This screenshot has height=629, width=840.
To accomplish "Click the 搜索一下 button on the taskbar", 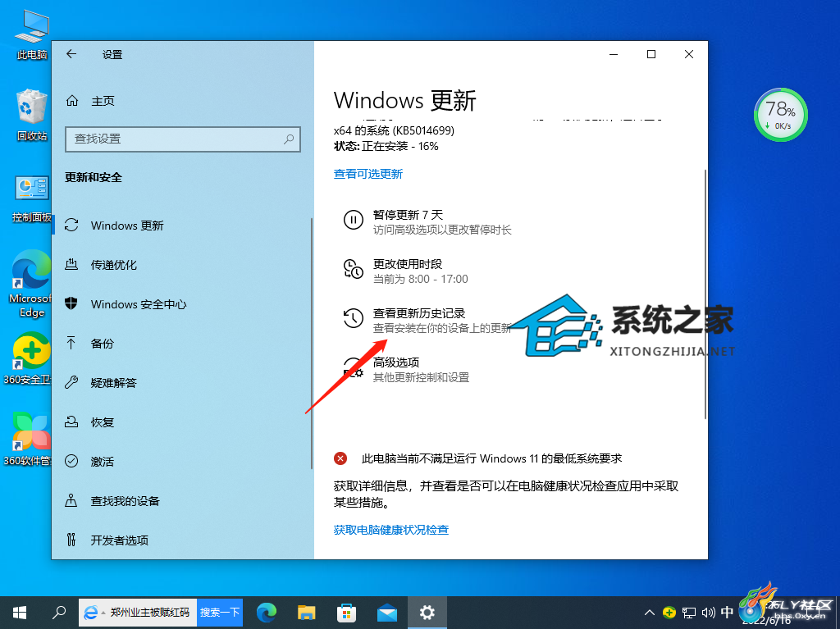I will (220, 613).
